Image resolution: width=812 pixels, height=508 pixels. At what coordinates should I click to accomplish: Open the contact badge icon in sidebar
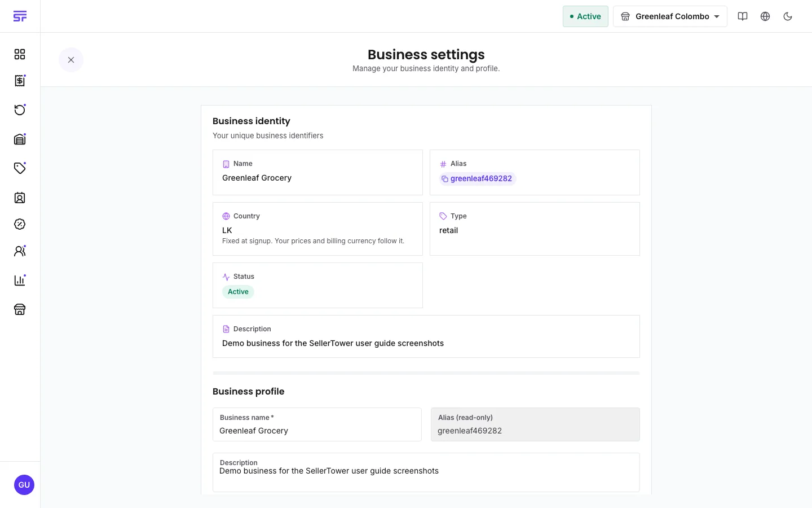(x=20, y=198)
